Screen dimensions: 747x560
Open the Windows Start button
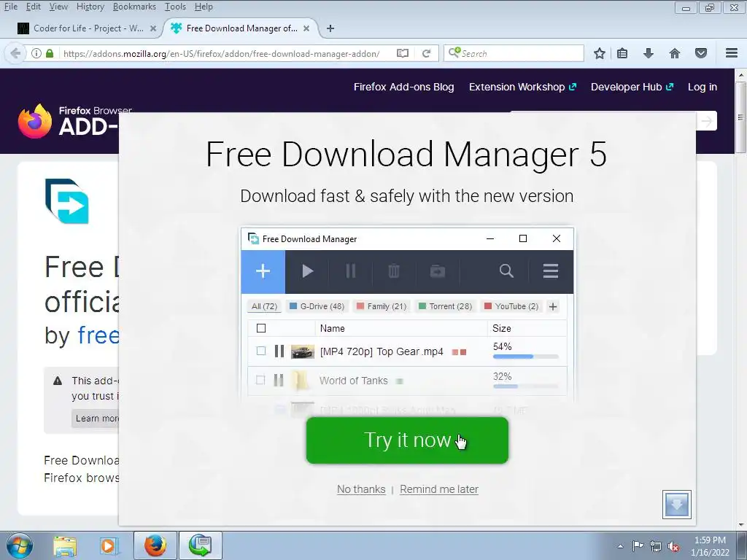tap(19, 545)
